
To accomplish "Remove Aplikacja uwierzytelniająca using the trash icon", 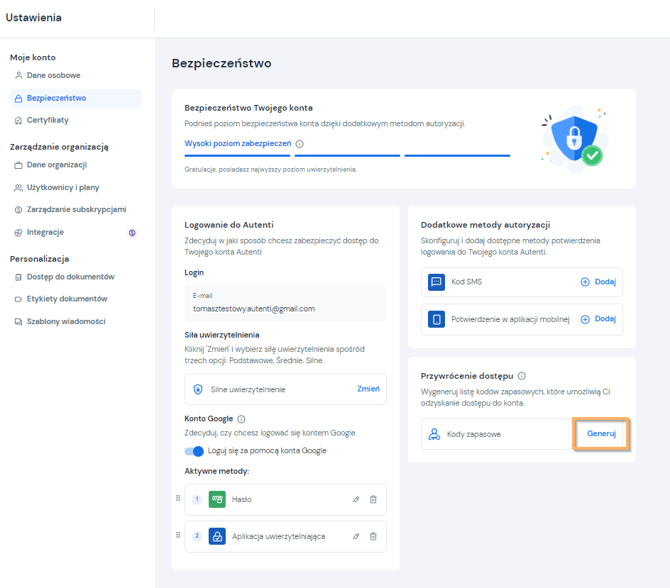I will coord(373,536).
